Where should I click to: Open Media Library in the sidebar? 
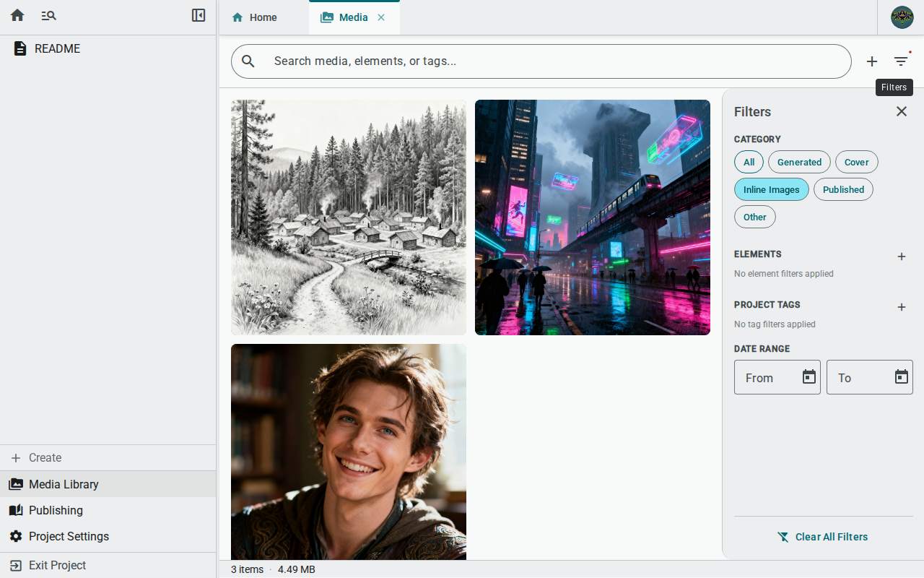(x=108, y=484)
